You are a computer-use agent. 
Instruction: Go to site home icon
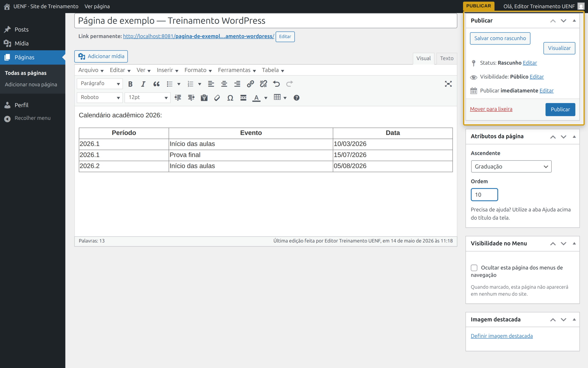(x=7, y=6)
